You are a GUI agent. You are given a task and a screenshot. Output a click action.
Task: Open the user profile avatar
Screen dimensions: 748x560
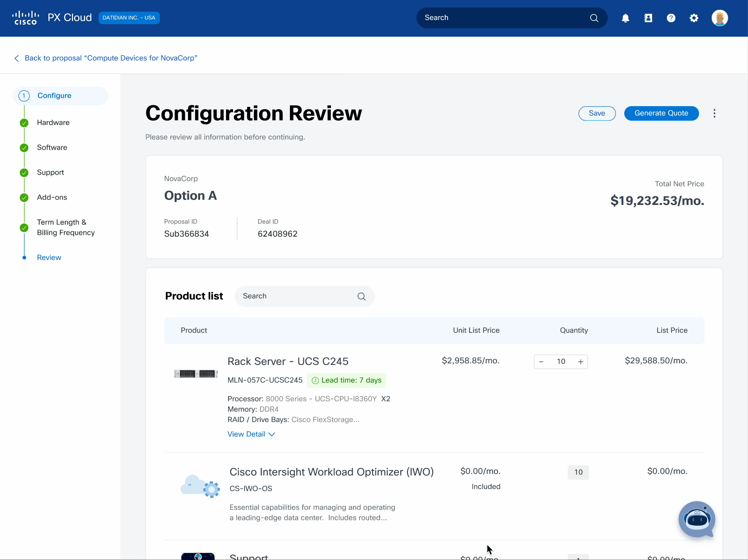click(719, 18)
